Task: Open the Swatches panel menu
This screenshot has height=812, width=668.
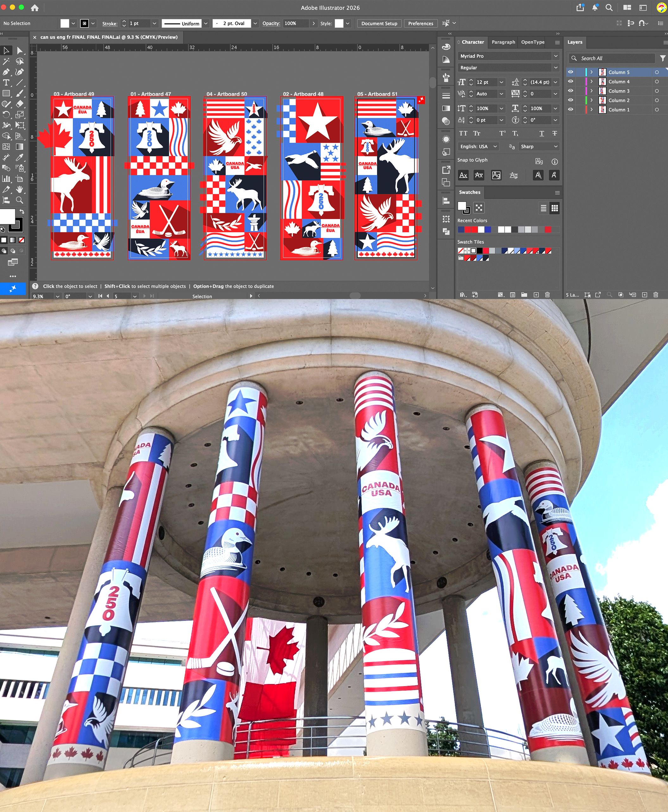Action: pos(557,193)
